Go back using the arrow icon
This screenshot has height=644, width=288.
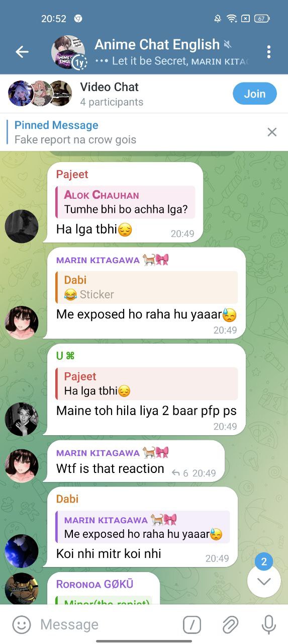pyautogui.click(x=22, y=51)
